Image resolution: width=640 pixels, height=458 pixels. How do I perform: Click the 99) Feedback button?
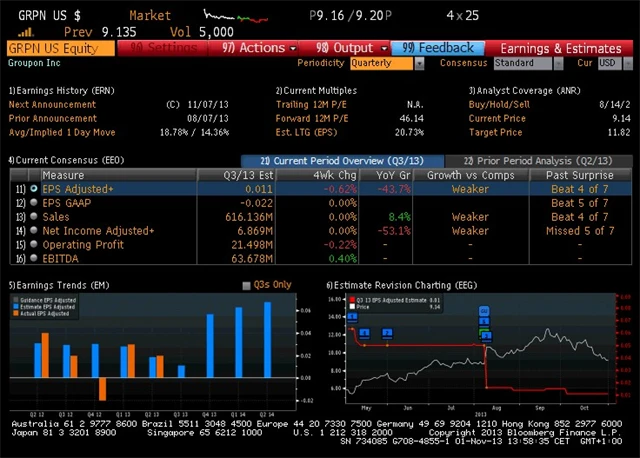438,48
